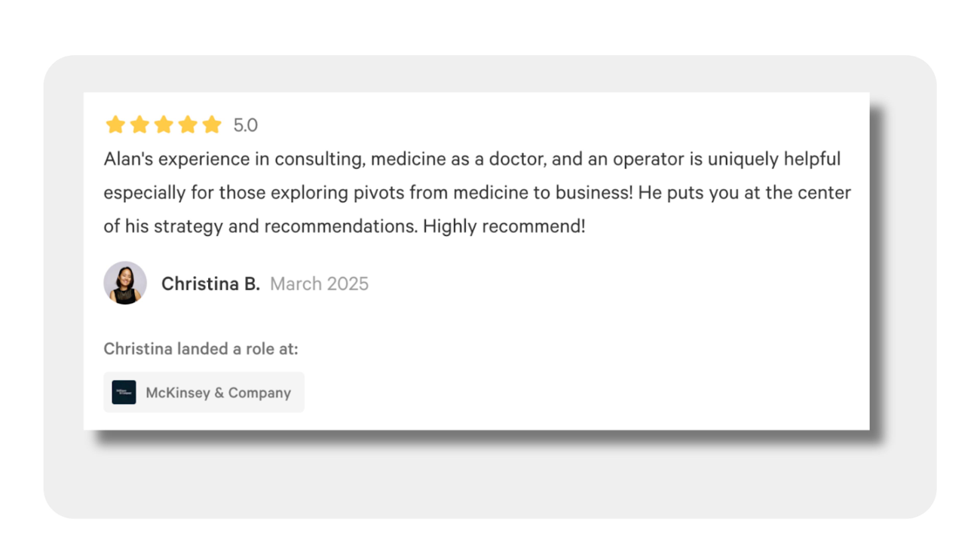This screenshot has height=551, width=980.
Task: Click the March 2025 review date
Action: click(319, 284)
